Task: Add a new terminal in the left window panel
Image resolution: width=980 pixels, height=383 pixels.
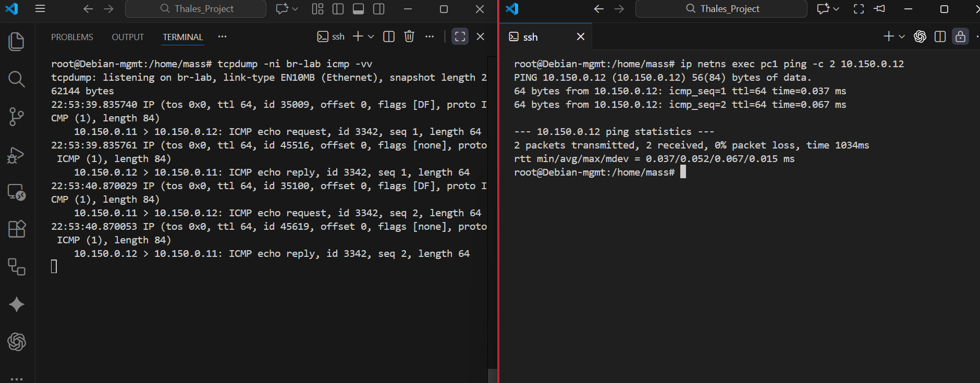Action: coord(358,36)
